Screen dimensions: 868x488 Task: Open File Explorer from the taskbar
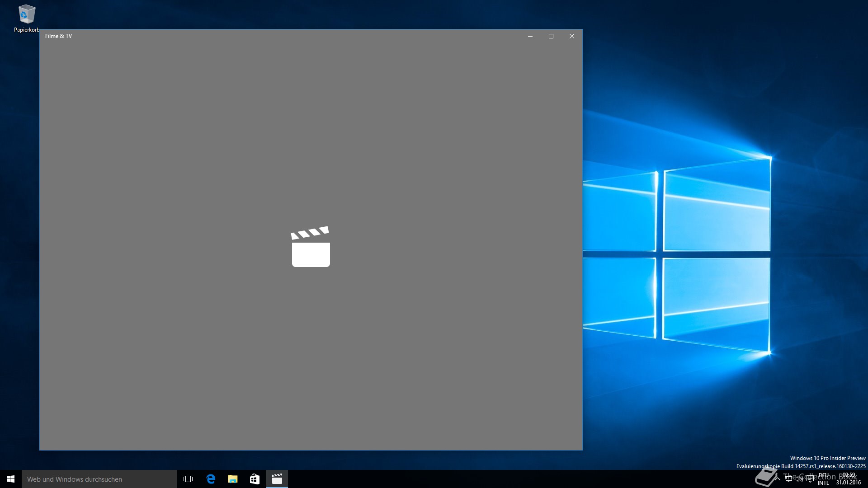pyautogui.click(x=233, y=479)
